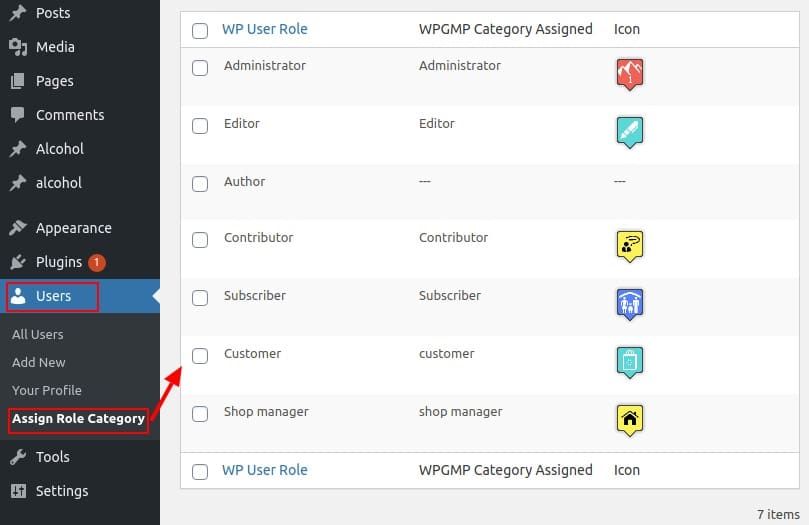Click the assigned category 'shop manager' cell

(461, 412)
